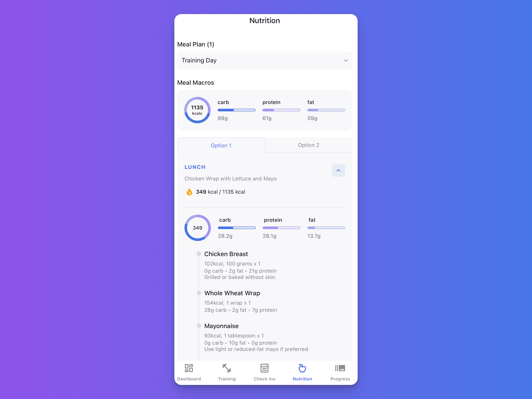Toggle the Lunch section visibility
Viewport: 532px width, 399px height.
(x=338, y=170)
